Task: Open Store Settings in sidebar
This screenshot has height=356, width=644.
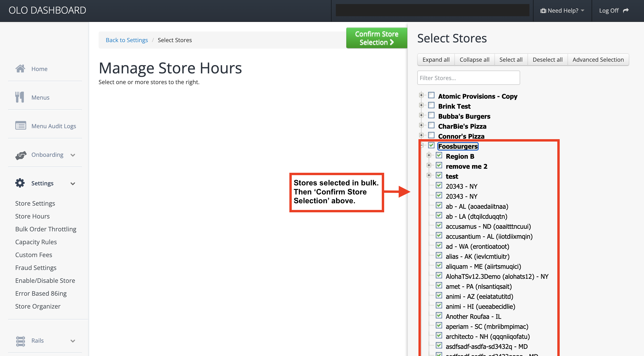Action: (x=35, y=203)
